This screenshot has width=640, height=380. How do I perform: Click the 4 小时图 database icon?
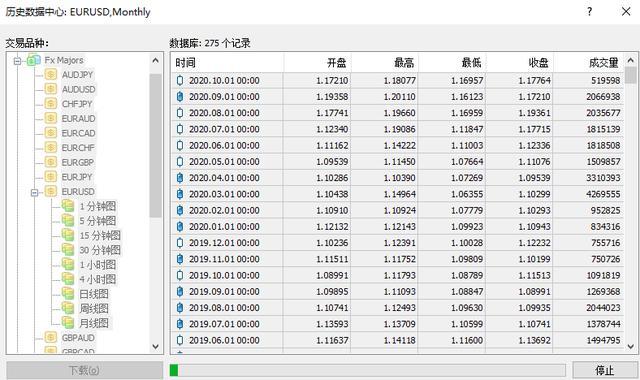pyautogui.click(x=68, y=279)
